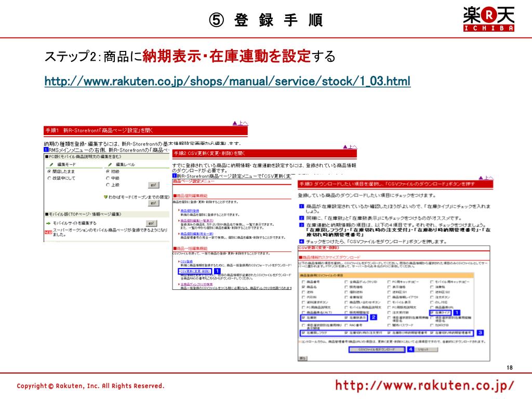Click the 上へ link above 手順2 header
The height and width of the screenshot is (399, 532).
[x=350, y=147]
